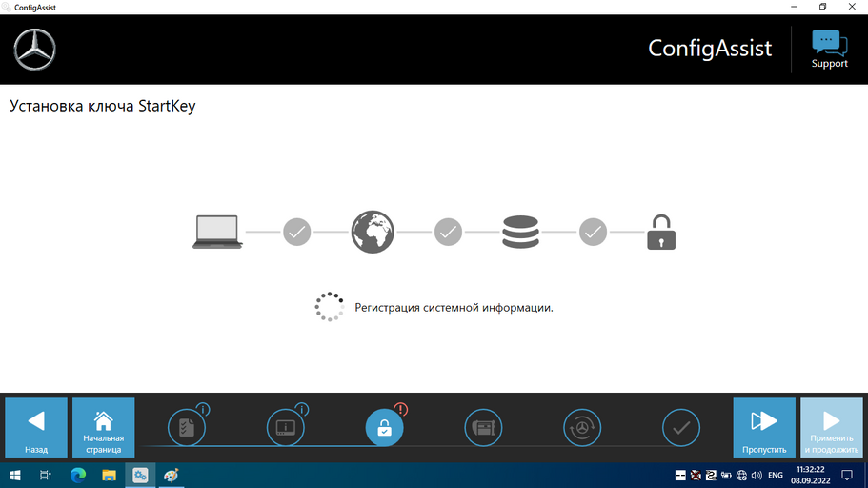Click checkmark between globe and database
Screen dimensions: 868x488
(x=448, y=232)
